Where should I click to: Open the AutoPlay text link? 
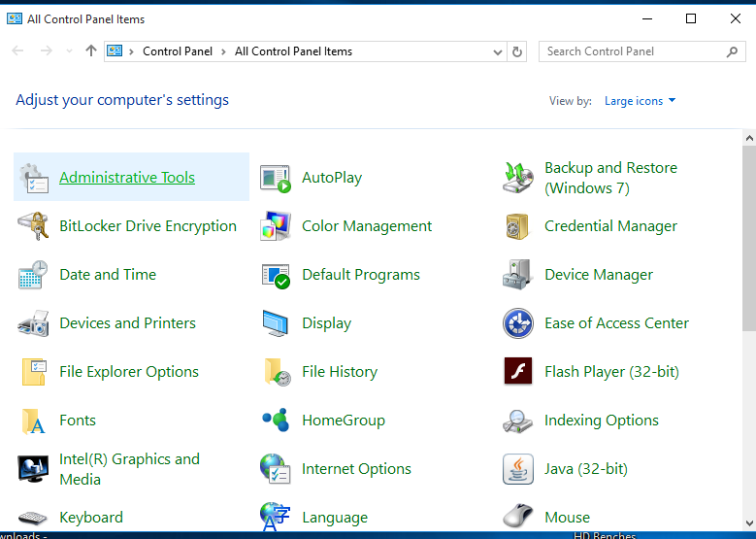pyautogui.click(x=332, y=178)
